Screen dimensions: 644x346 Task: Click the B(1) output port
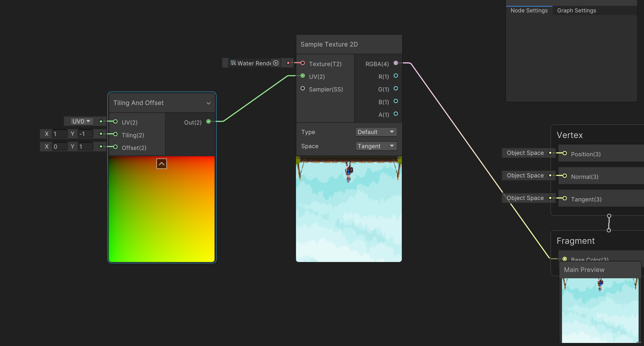click(x=396, y=101)
